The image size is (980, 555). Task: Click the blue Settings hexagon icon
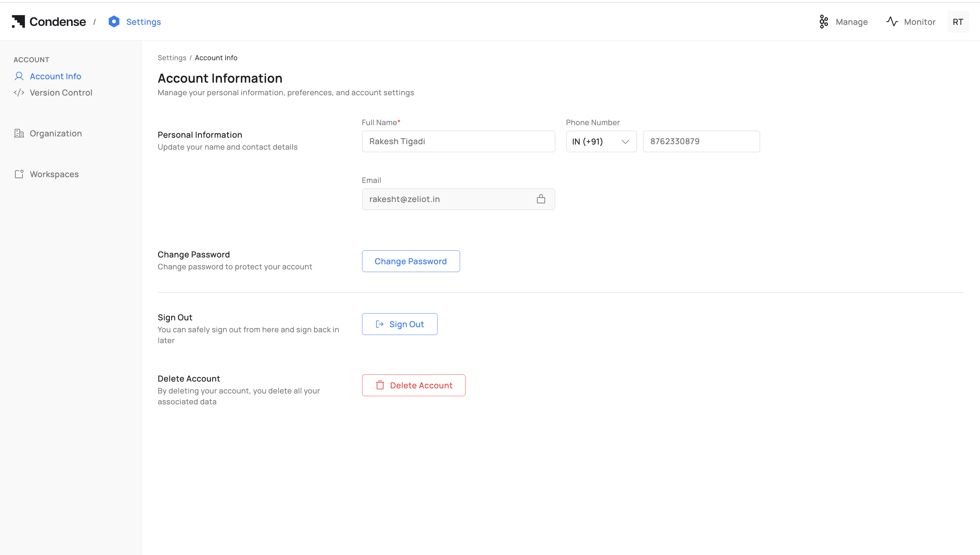pos(114,22)
